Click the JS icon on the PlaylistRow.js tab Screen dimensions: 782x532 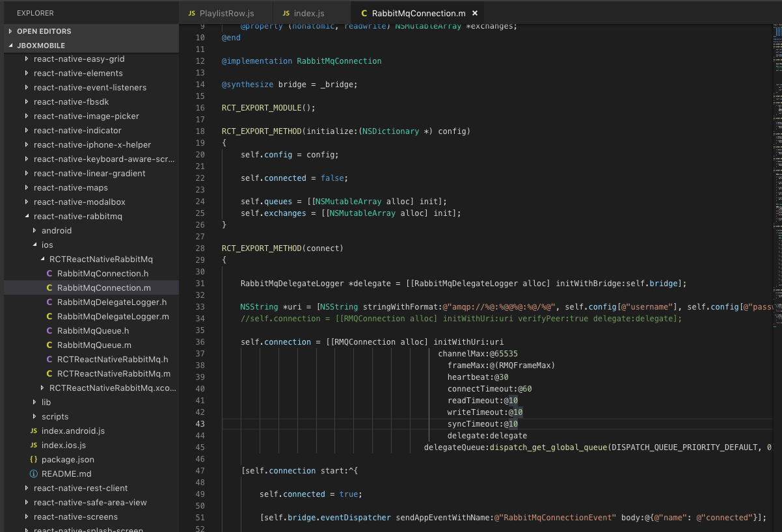pos(192,12)
